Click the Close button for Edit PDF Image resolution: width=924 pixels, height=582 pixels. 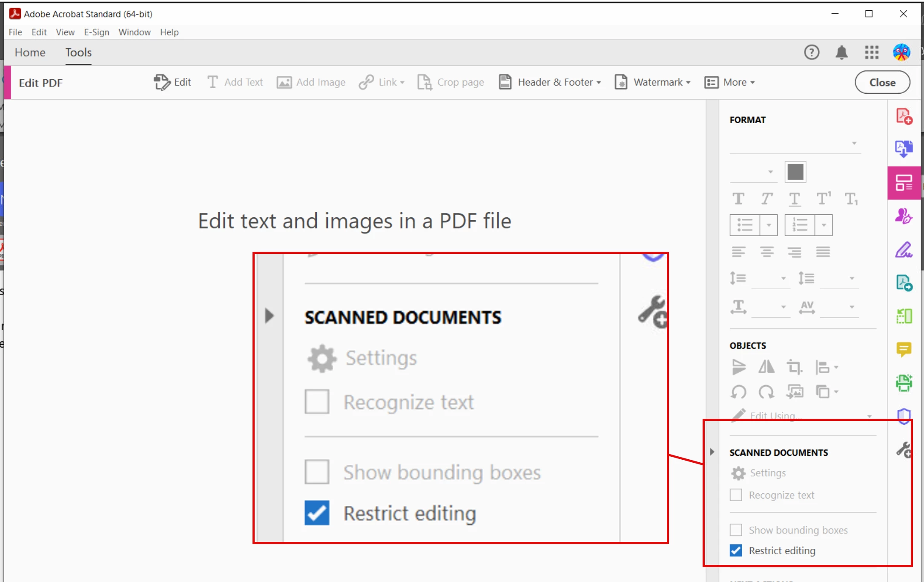coord(882,82)
